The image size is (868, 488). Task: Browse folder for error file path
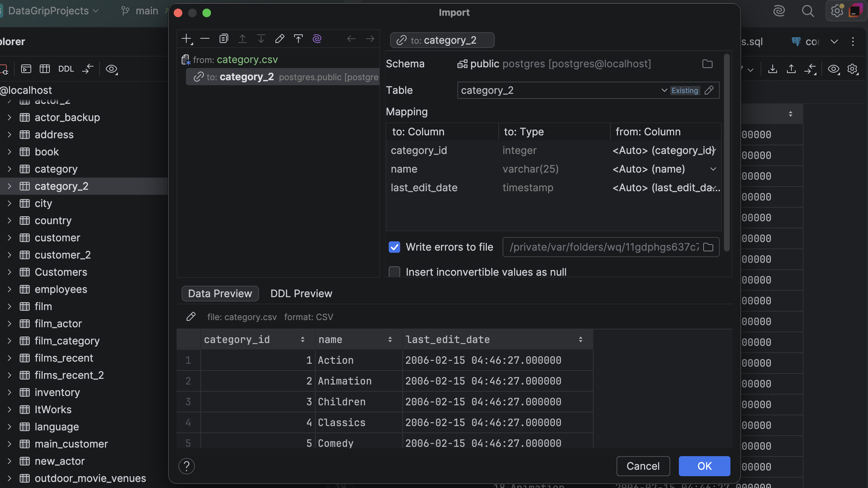click(708, 247)
